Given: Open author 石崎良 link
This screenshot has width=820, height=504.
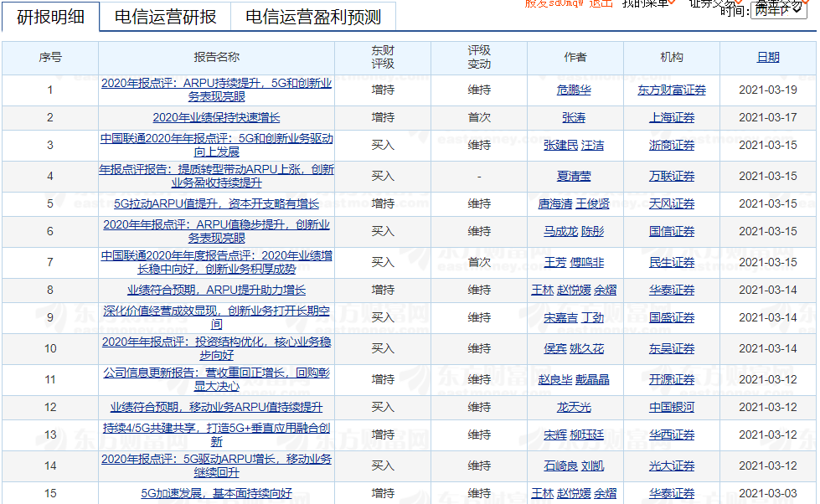Looking at the screenshot, I should point(560,465).
